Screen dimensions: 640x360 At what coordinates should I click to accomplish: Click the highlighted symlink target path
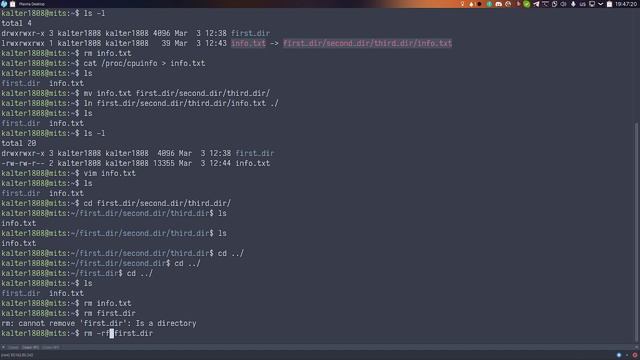click(367, 43)
